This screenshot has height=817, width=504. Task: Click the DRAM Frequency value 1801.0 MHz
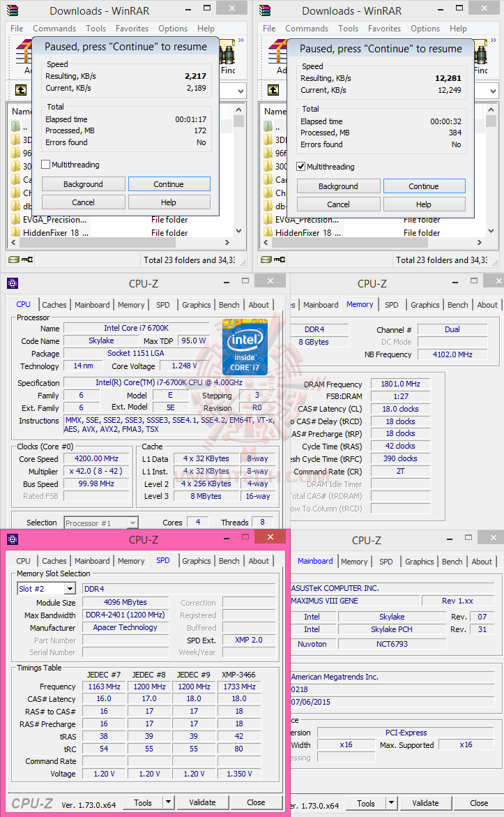click(400, 384)
